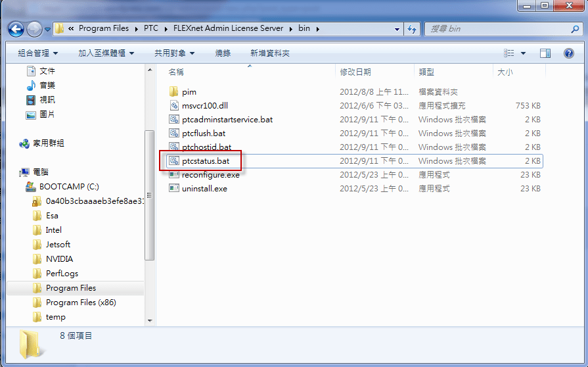Image resolution: width=588 pixels, height=367 pixels.
Task: Open the Help question mark icon
Action: [569, 53]
